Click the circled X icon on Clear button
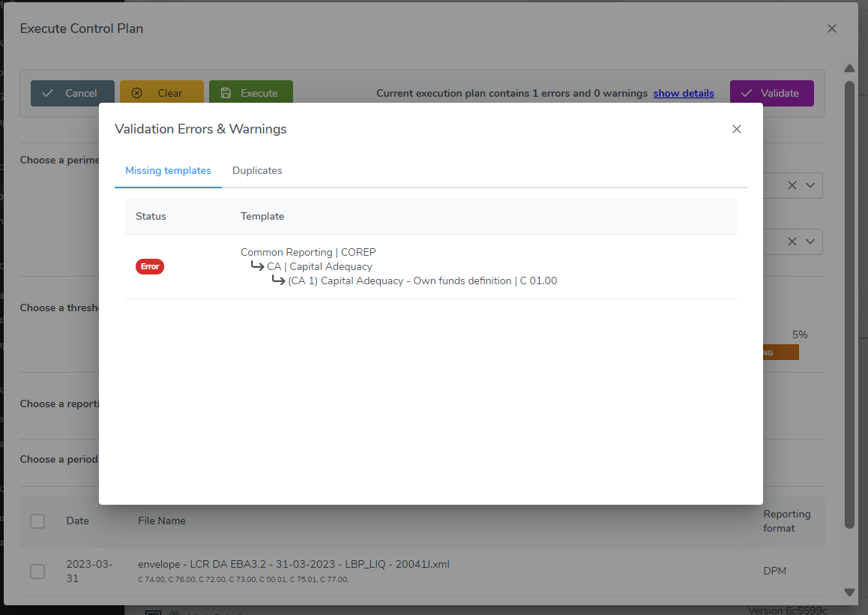The image size is (868, 615). (x=137, y=93)
